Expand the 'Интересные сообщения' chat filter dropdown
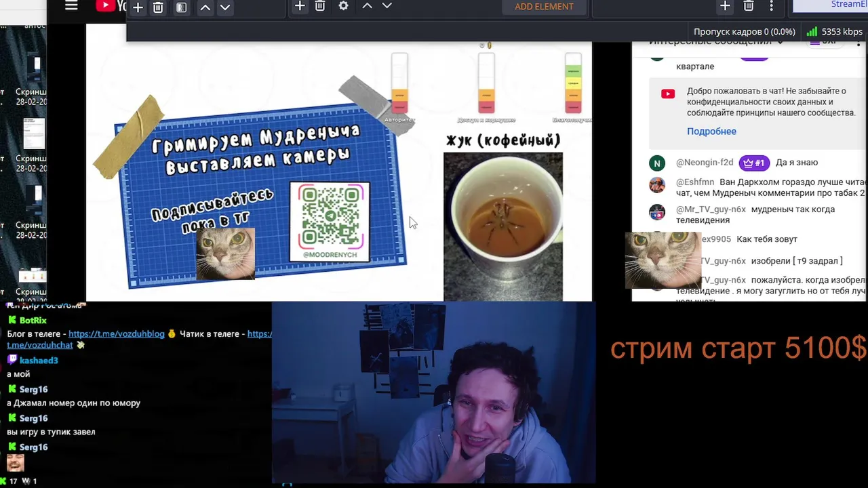 coord(716,42)
